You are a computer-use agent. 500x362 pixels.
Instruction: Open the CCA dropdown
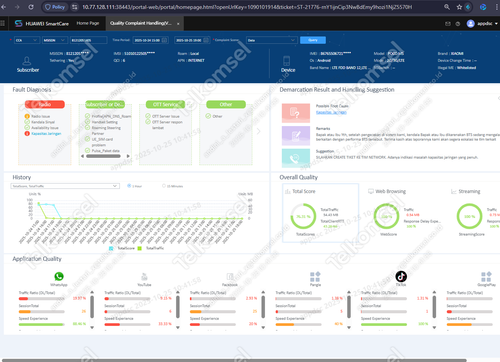[x=27, y=40]
